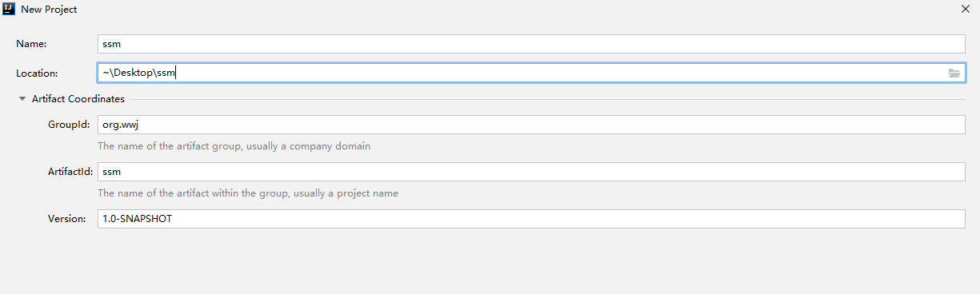
Task: Click the Artifact Coordinates section header text
Action: pyautogui.click(x=78, y=99)
